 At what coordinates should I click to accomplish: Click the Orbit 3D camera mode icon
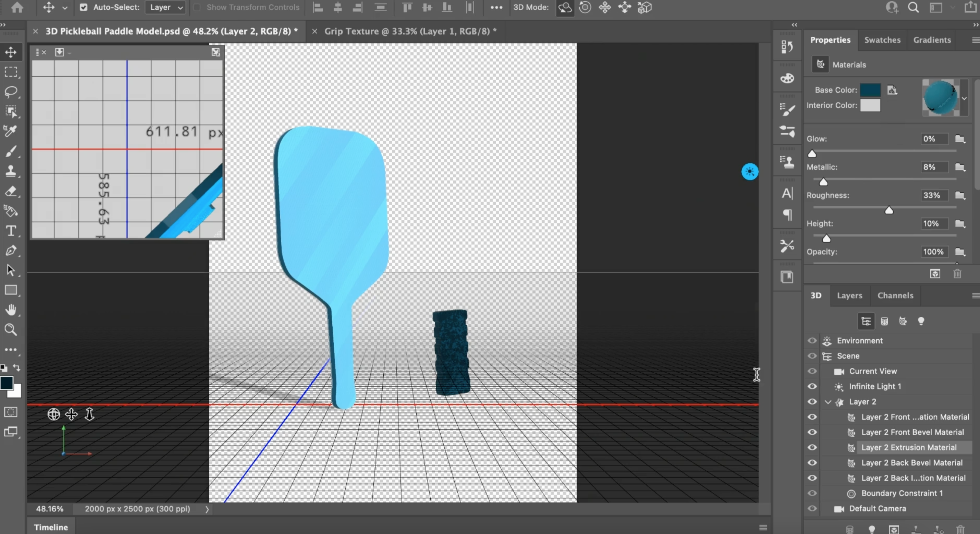point(564,8)
